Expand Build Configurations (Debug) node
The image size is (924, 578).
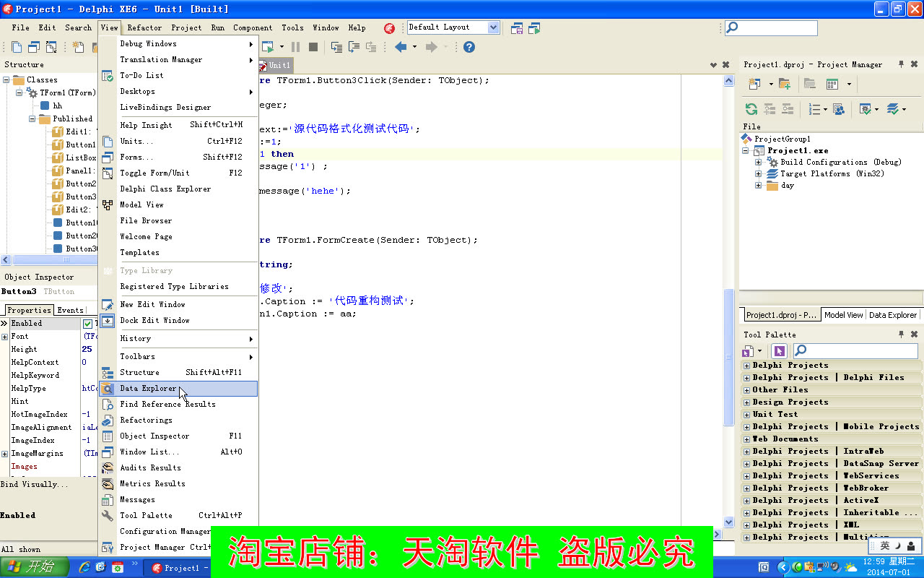point(759,163)
